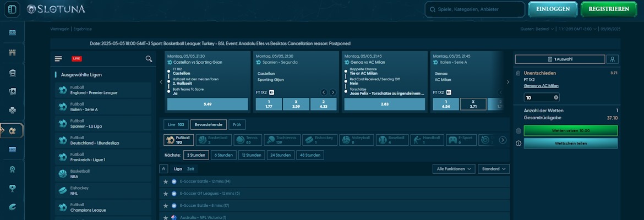644x220 pixels.
Task: Select the Eishockey sport filter
Action: coord(320,140)
